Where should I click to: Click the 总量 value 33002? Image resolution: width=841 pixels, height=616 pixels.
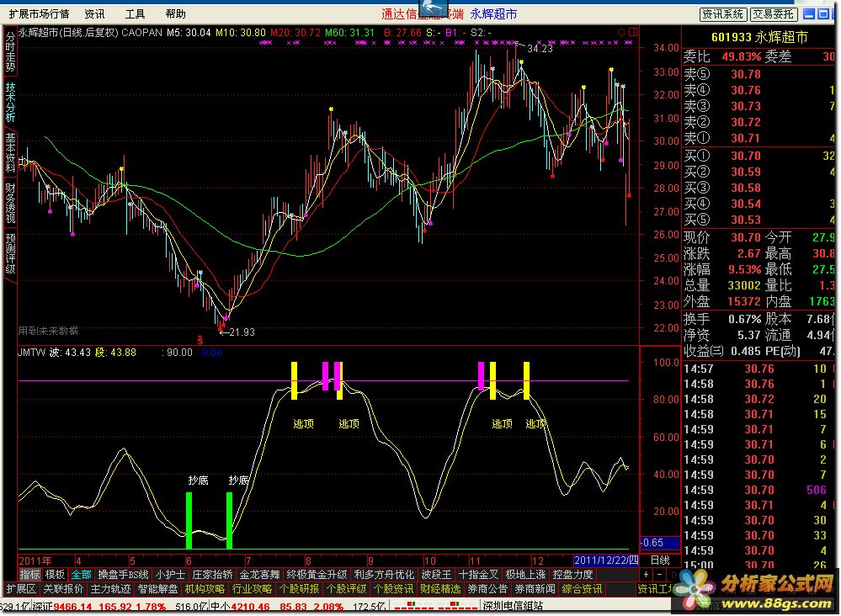click(x=744, y=284)
